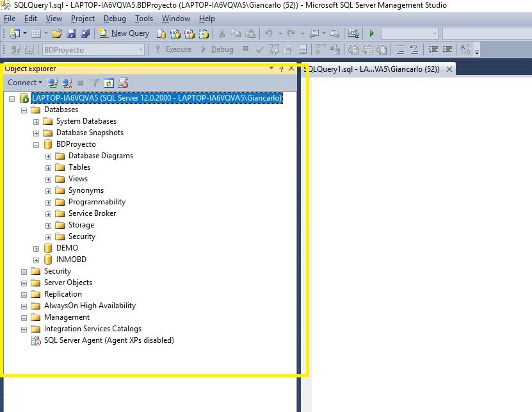
Task: Open the Project menu
Action: 83,19
